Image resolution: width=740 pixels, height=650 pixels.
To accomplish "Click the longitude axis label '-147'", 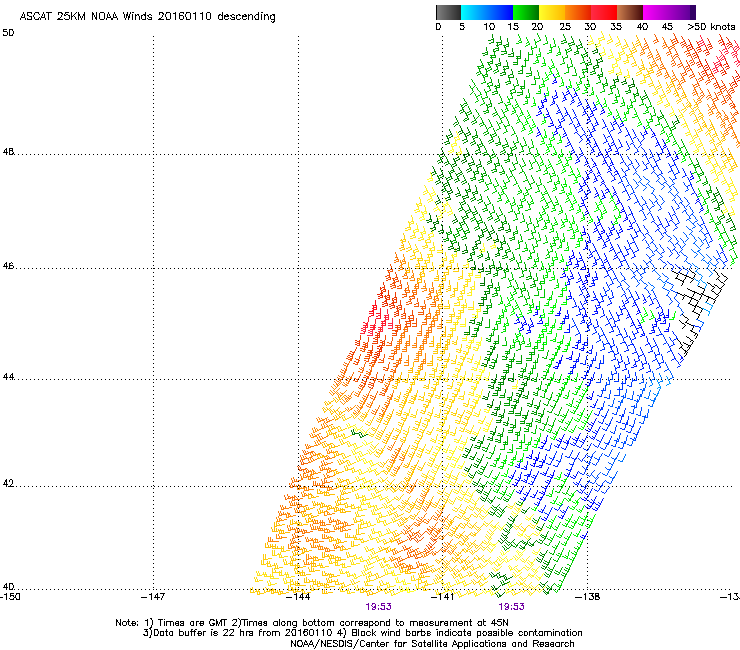I will (153, 597).
